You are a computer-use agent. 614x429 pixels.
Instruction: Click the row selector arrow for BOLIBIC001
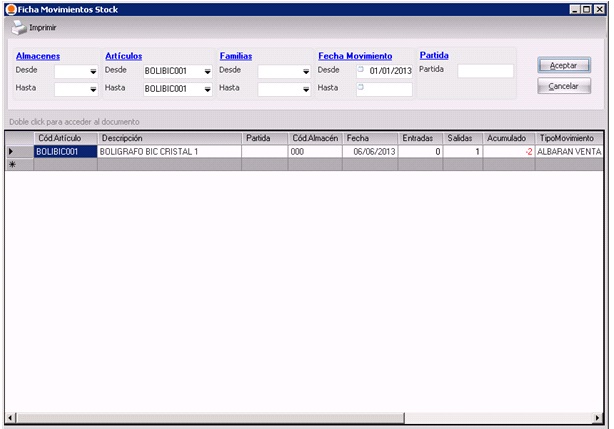[11, 152]
